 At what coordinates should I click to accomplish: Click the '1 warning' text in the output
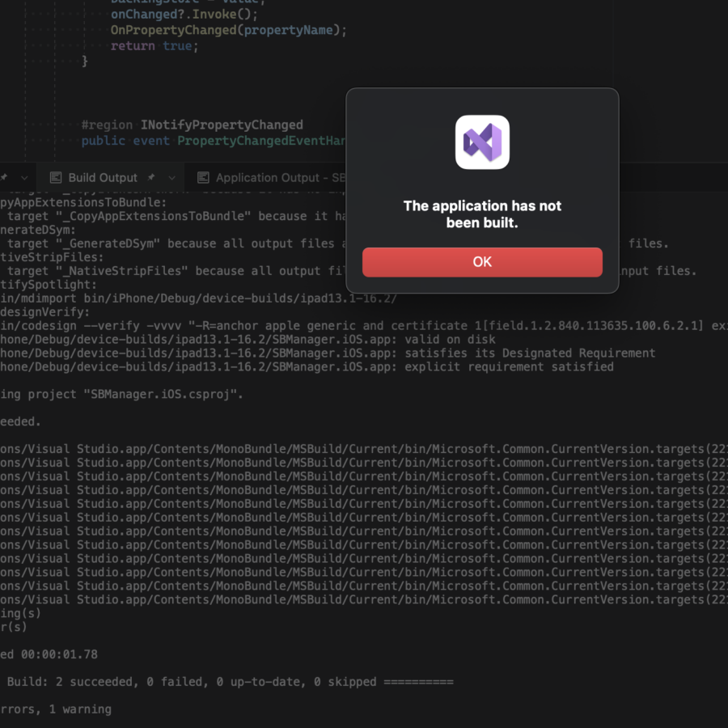[81, 709]
